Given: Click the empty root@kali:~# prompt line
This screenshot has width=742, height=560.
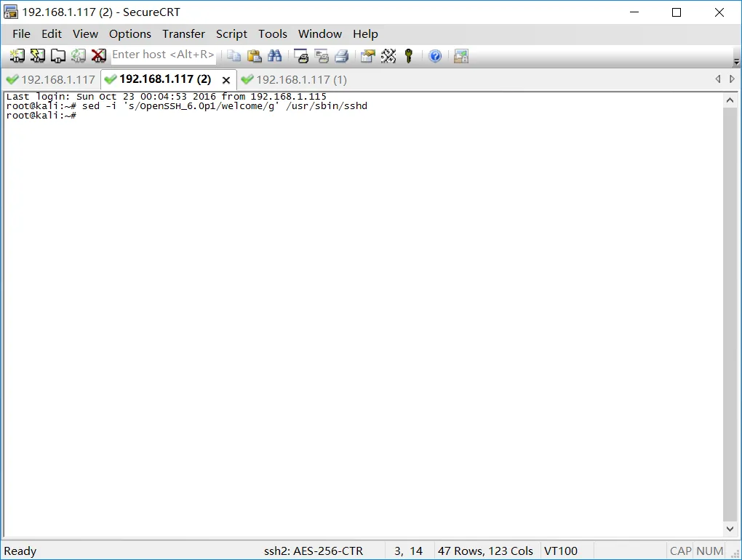Looking at the screenshot, I should 41,116.
